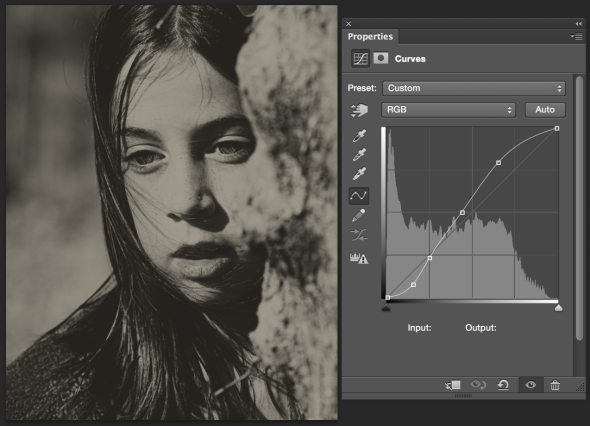Image resolution: width=590 pixels, height=426 pixels.
Task: Select the pencil draw-curve tool
Action: (x=359, y=216)
